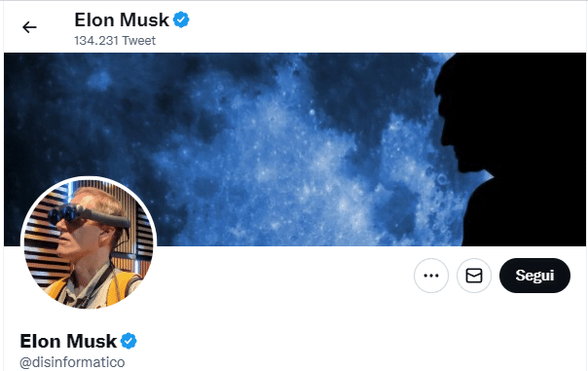The image size is (588, 371).
Task: Click the blue verified badge in header
Action: (181, 19)
